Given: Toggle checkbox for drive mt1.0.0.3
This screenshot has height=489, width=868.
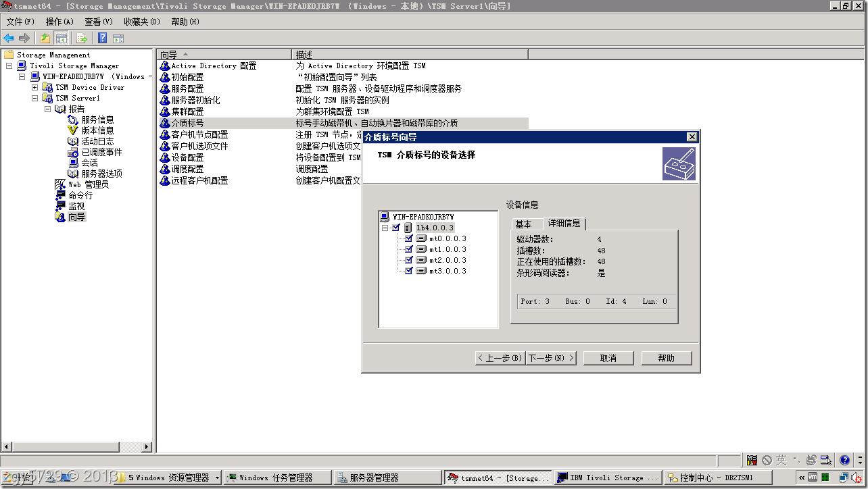Looking at the screenshot, I should 409,249.
